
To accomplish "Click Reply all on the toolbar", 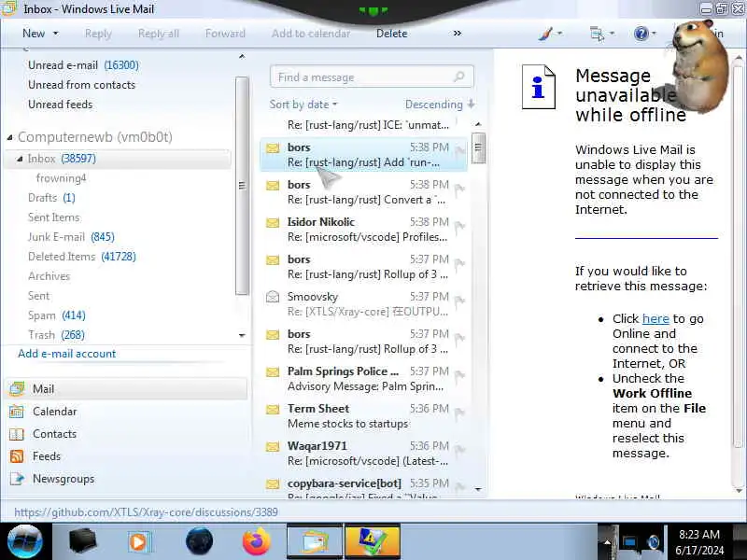I will point(158,34).
